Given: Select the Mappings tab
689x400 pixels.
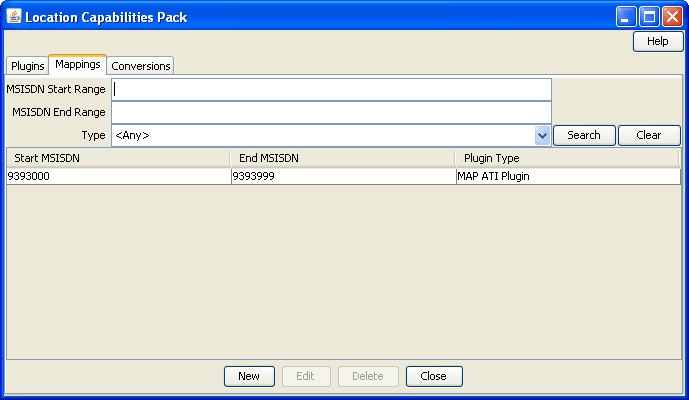Looking at the screenshot, I should click(x=78, y=65).
